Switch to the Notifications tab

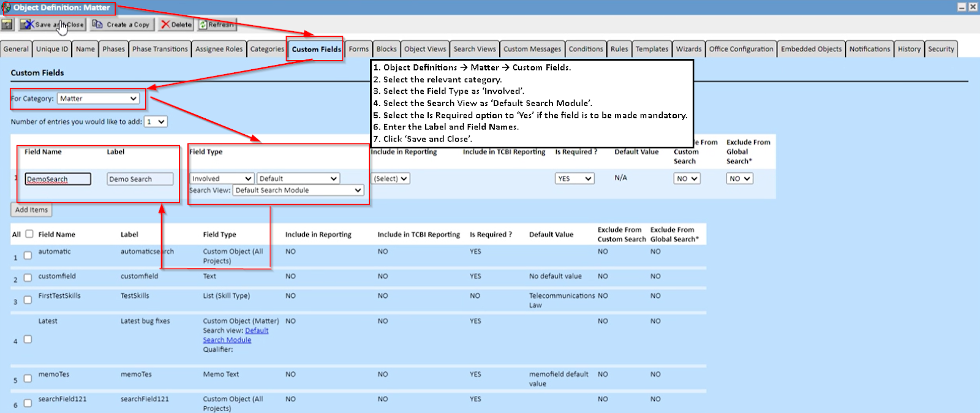pos(869,49)
